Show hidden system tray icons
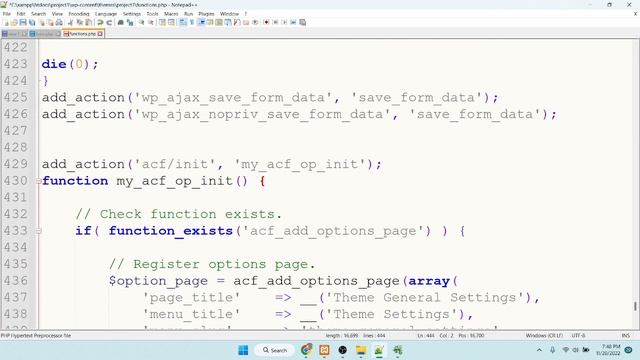This screenshot has width=640, height=360. tap(539, 350)
